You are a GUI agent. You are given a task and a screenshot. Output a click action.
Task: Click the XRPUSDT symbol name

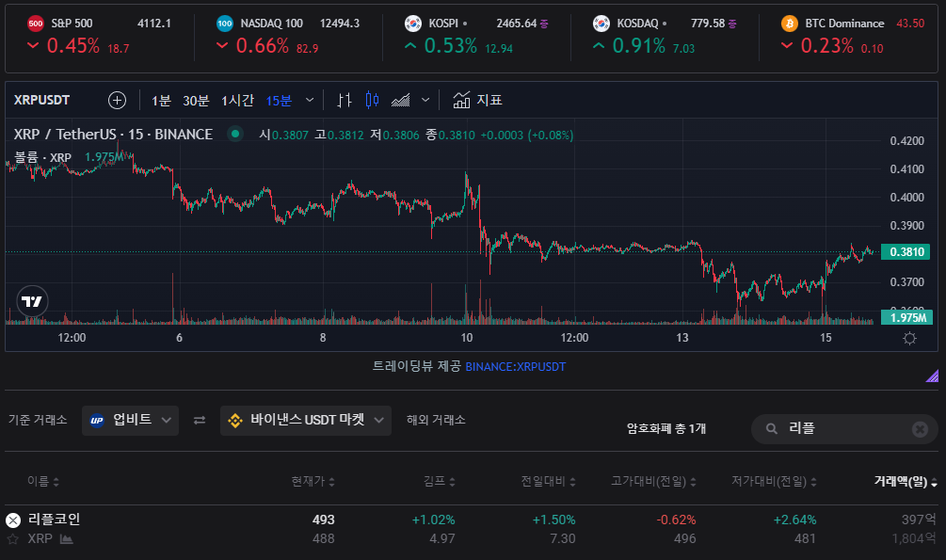(41, 100)
